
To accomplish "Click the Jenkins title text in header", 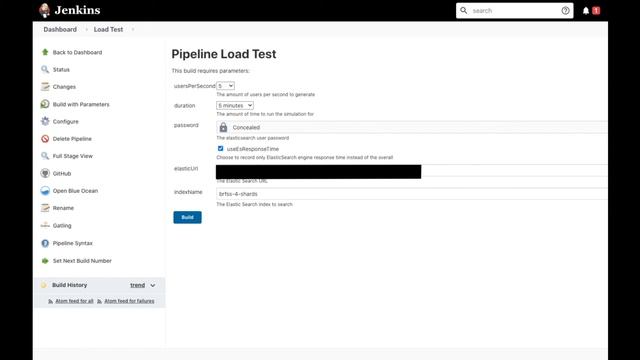I will [78, 10].
